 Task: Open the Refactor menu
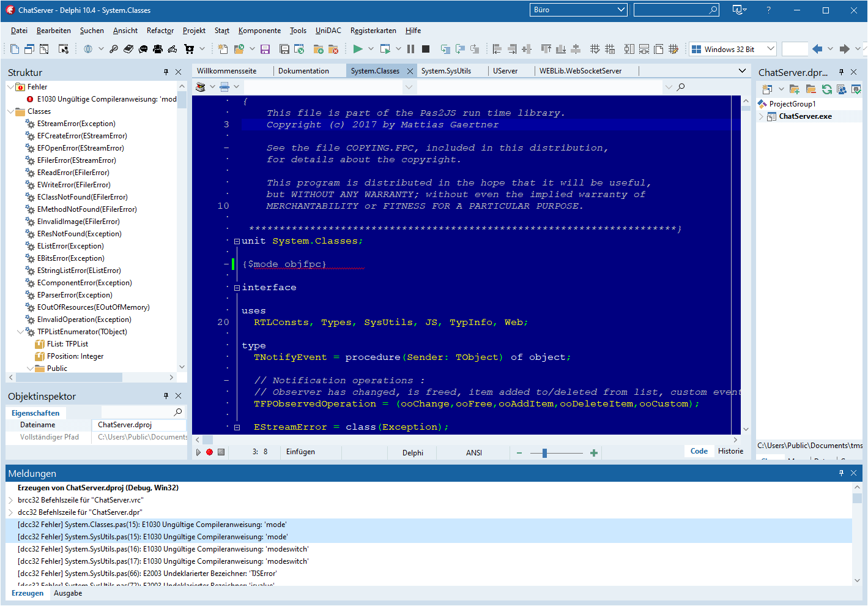[160, 31]
